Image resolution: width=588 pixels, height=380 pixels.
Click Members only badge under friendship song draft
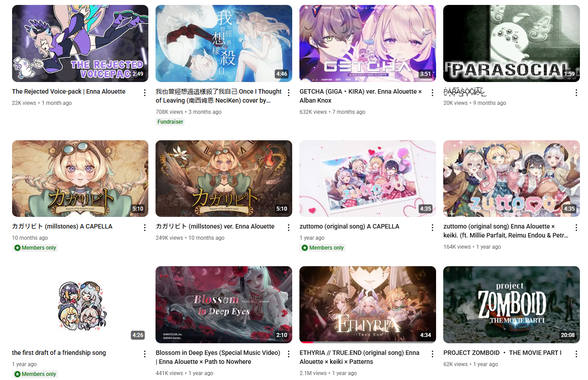(35, 374)
